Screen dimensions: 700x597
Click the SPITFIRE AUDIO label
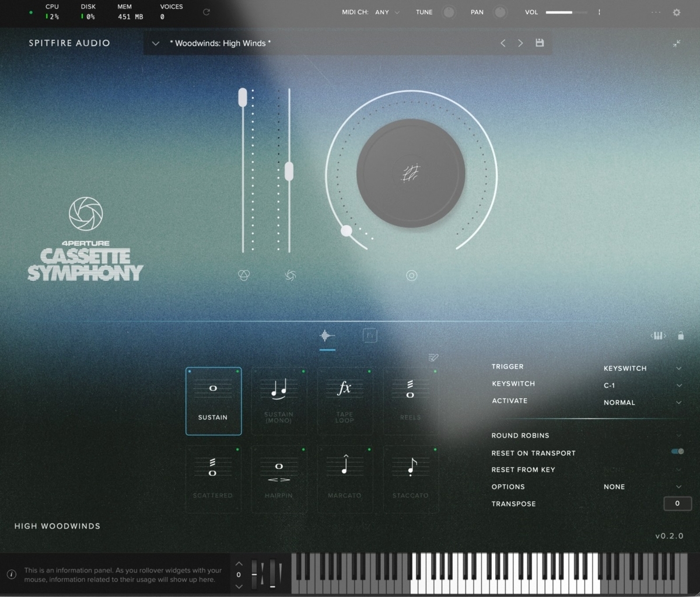pyautogui.click(x=69, y=43)
